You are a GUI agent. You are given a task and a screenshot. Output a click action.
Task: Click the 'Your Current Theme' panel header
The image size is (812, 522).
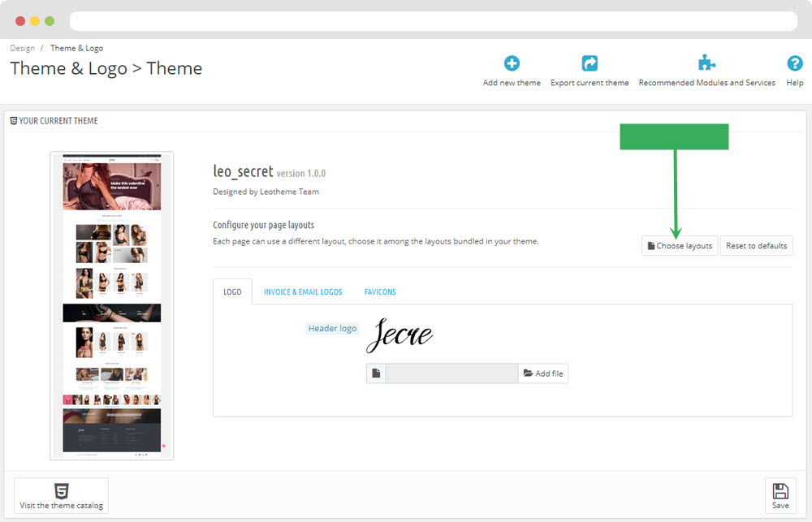(54, 121)
